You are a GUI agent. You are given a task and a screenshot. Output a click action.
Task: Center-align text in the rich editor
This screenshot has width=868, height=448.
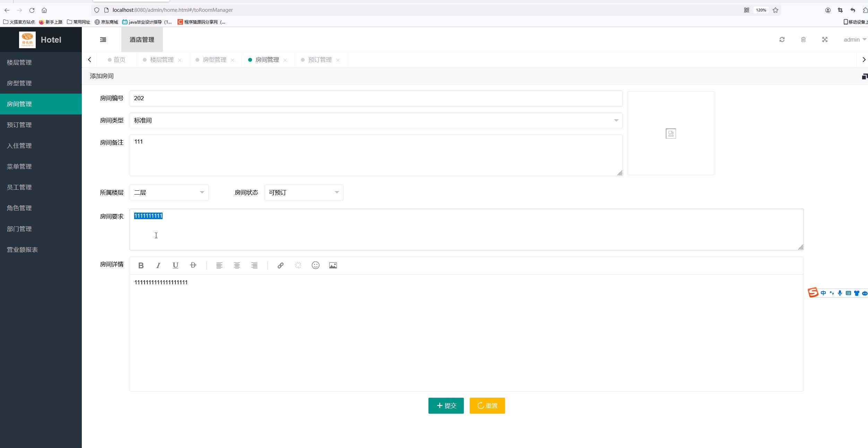[237, 265]
